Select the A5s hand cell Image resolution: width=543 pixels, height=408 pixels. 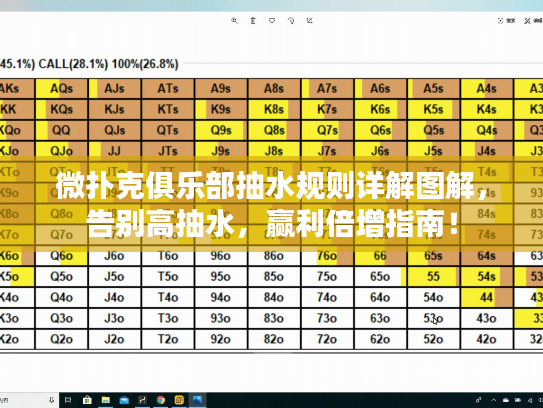(434, 89)
